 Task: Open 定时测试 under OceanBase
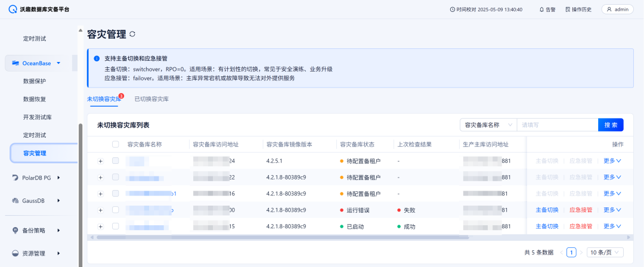click(35, 135)
